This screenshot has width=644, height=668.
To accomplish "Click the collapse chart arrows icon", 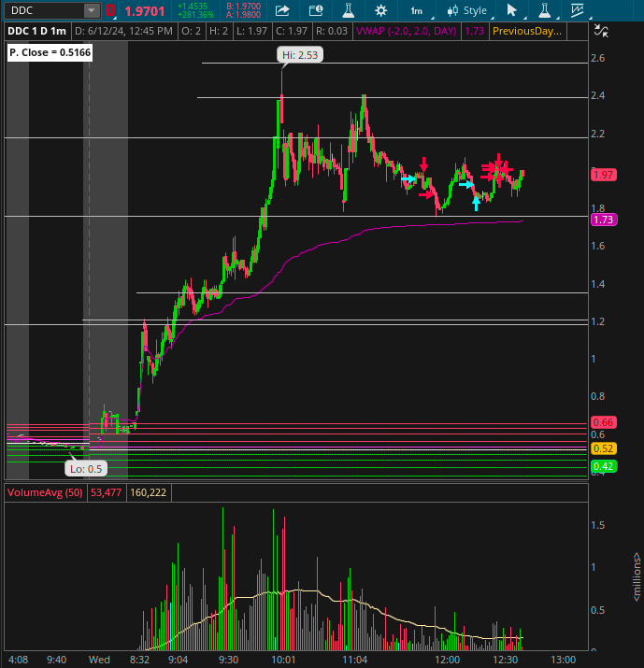I will [601, 31].
